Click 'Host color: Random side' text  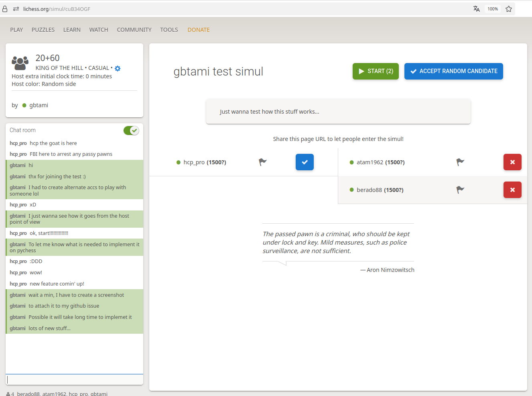click(44, 84)
